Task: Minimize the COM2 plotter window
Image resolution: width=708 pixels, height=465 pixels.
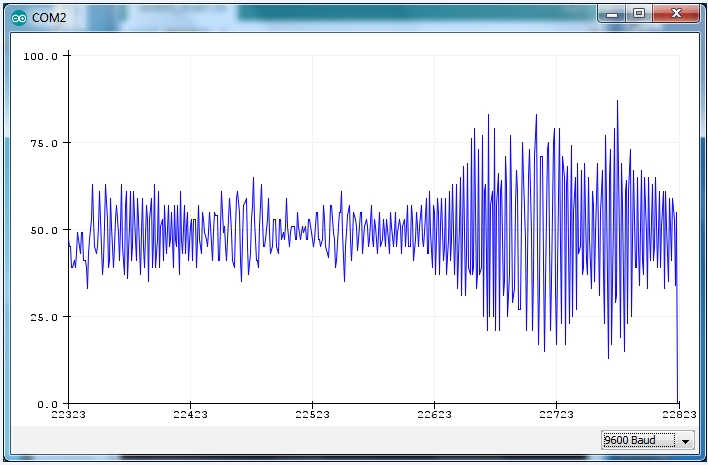Action: (x=611, y=13)
